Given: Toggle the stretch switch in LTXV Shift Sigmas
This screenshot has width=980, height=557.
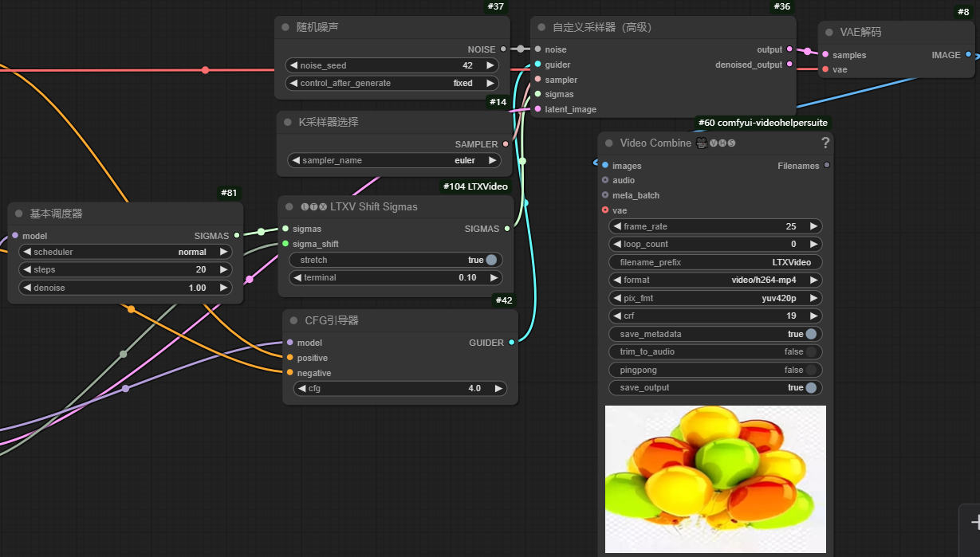Looking at the screenshot, I should pyautogui.click(x=491, y=260).
